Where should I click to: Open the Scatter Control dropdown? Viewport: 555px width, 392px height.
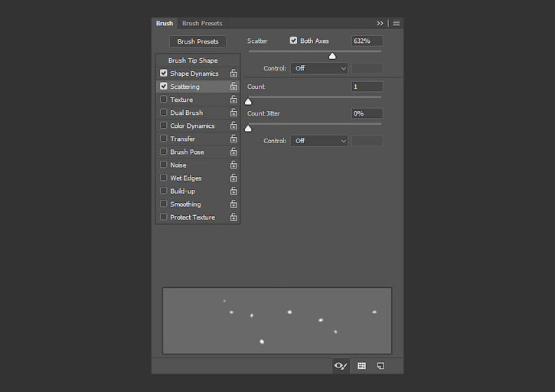pos(319,68)
